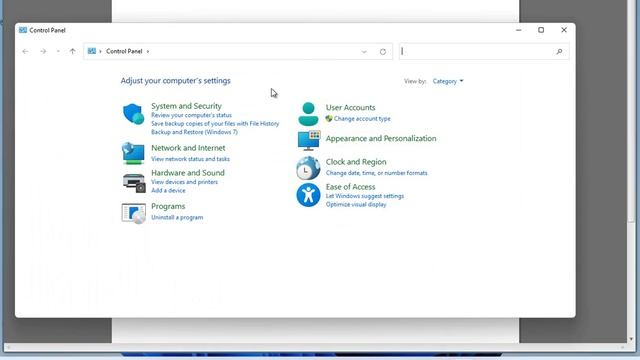Click Ease of Access heading link

[x=350, y=187]
